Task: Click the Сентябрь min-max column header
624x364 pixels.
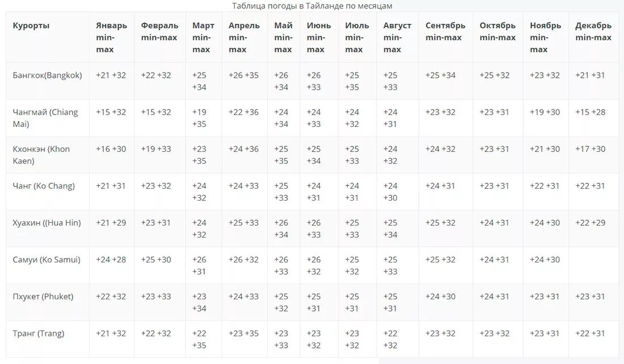Action: (x=445, y=31)
